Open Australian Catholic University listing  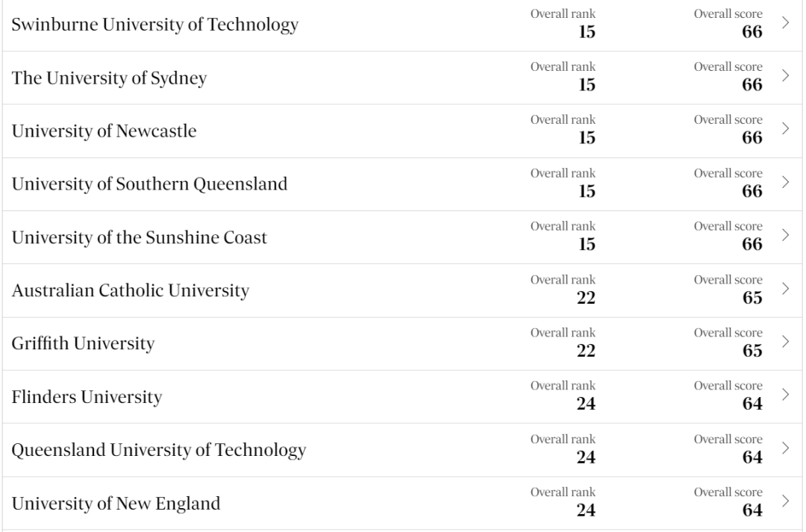(x=130, y=290)
